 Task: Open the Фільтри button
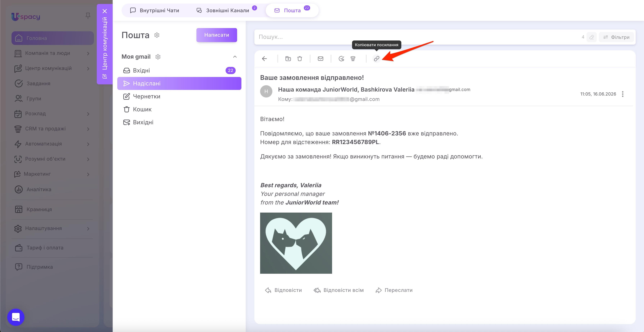coord(616,37)
